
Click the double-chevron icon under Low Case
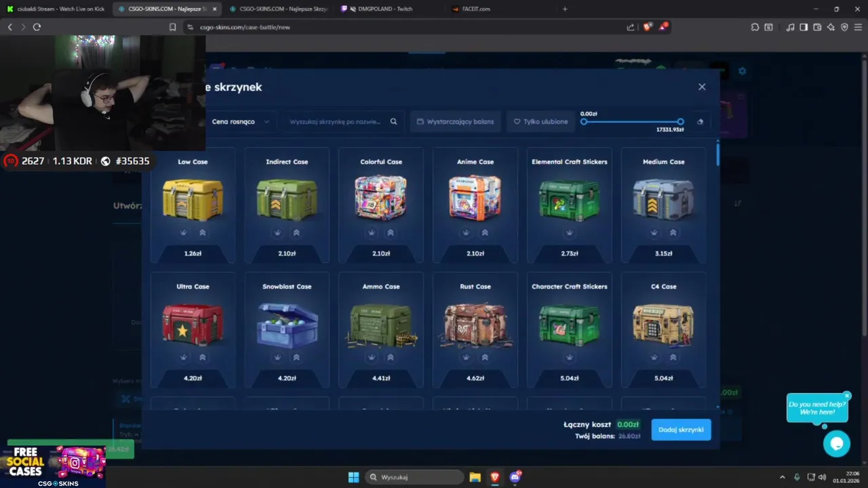(202, 232)
